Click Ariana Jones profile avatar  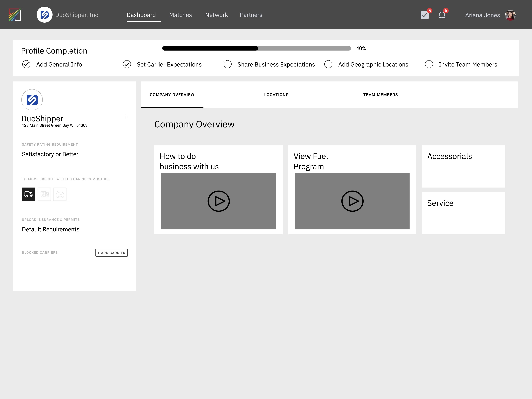[x=510, y=15]
